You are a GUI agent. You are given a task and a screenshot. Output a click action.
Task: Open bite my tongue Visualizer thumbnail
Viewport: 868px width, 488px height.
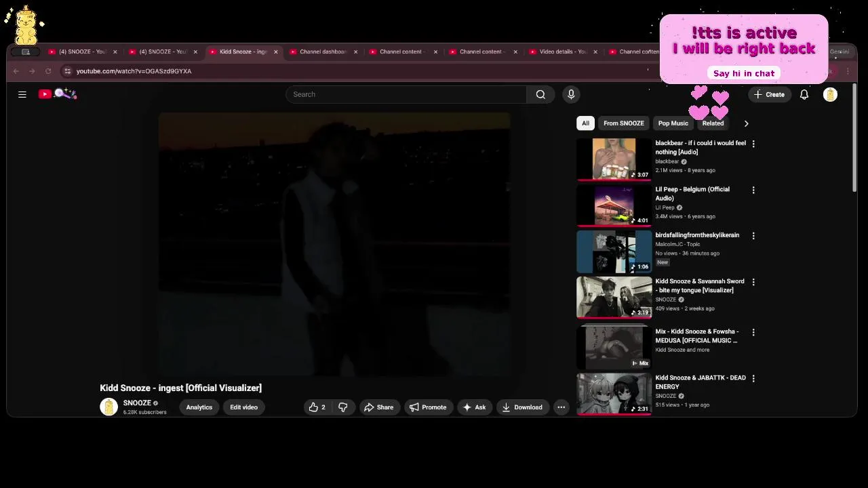pyautogui.click(x=614, y=298)
